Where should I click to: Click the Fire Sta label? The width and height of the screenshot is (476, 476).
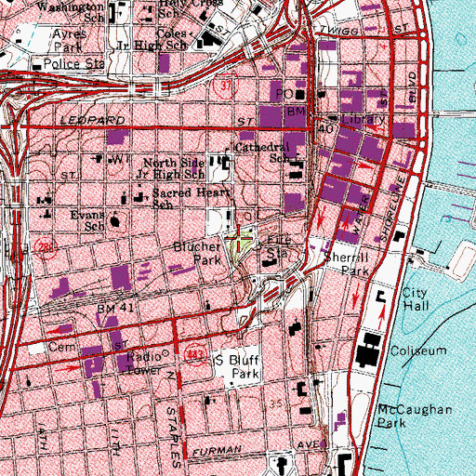(x=279, y=246)
